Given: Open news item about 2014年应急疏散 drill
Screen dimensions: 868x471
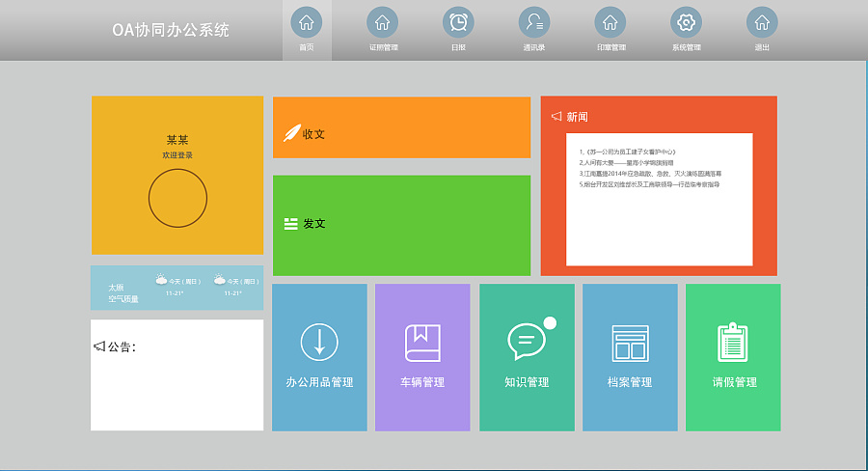Looking at the screenshot, I should (649, 174).
